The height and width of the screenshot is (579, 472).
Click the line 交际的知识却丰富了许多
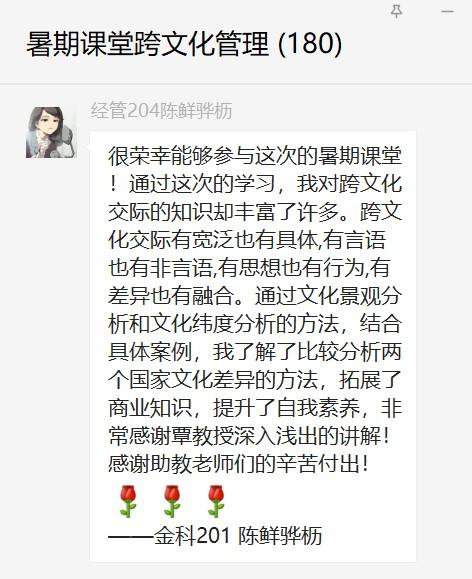[x=223, y=212]
